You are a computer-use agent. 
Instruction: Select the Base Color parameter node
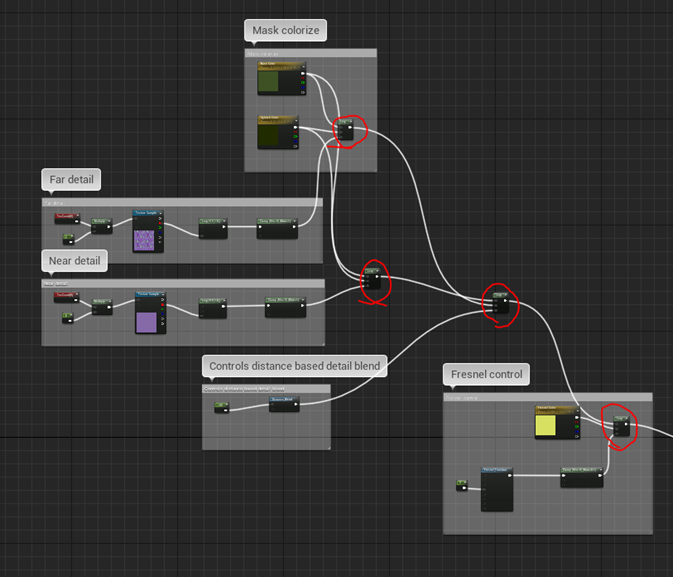pyautogui.click(x=282, y=78)
